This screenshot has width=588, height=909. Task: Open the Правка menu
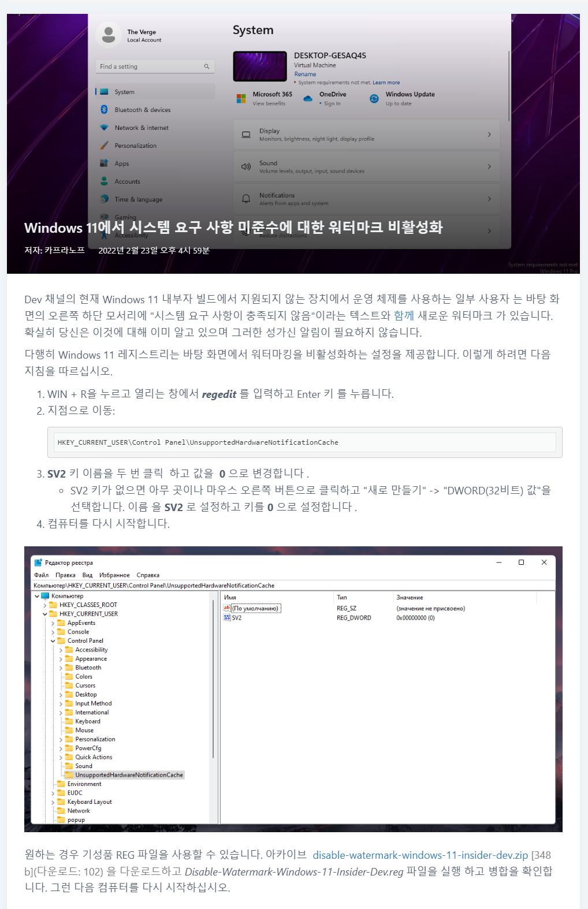(x=65, y=575)
